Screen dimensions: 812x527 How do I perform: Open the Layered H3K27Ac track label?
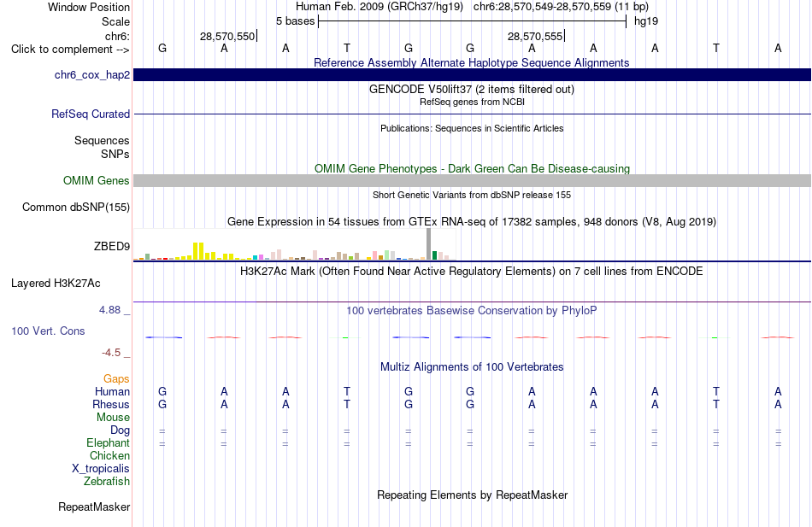coord(56,284)
